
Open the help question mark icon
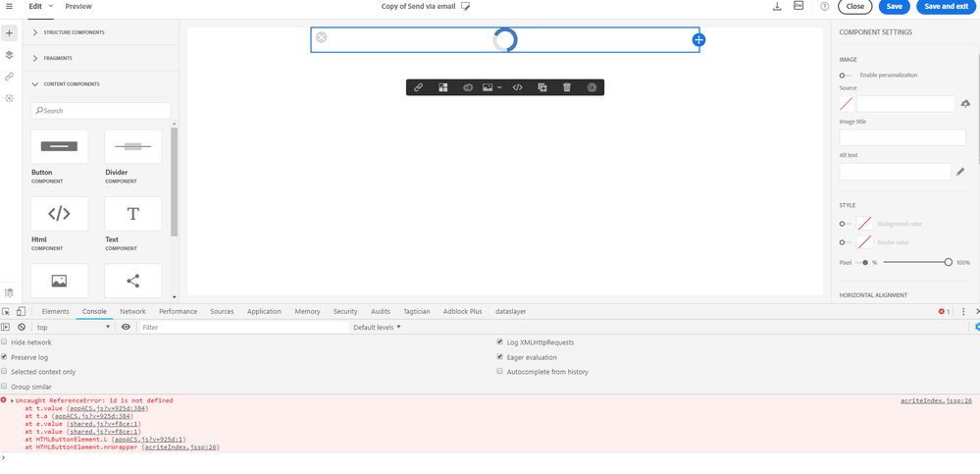pyautogui.click(x=824, y=6)
